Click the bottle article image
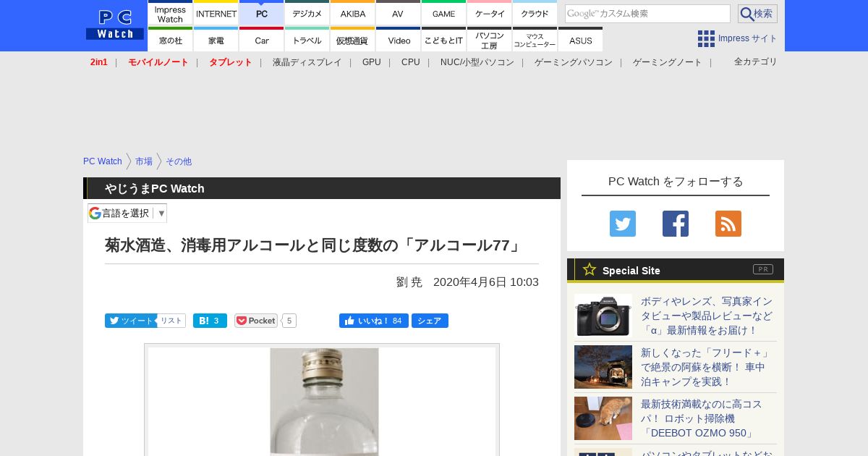Screen dimensions: 868x456 point(322,400)
